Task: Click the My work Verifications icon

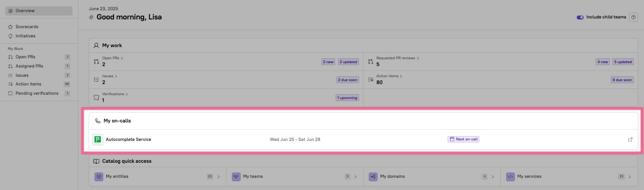Action: (x=96, y=98)
